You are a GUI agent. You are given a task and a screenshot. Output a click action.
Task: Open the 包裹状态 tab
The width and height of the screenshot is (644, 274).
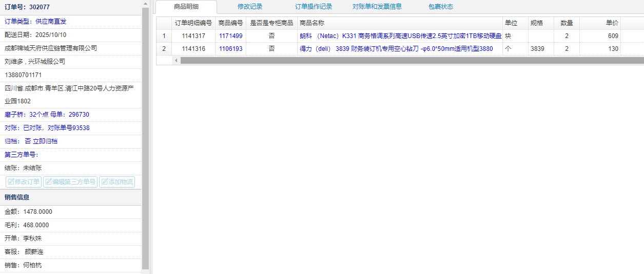tap(441, 7)
